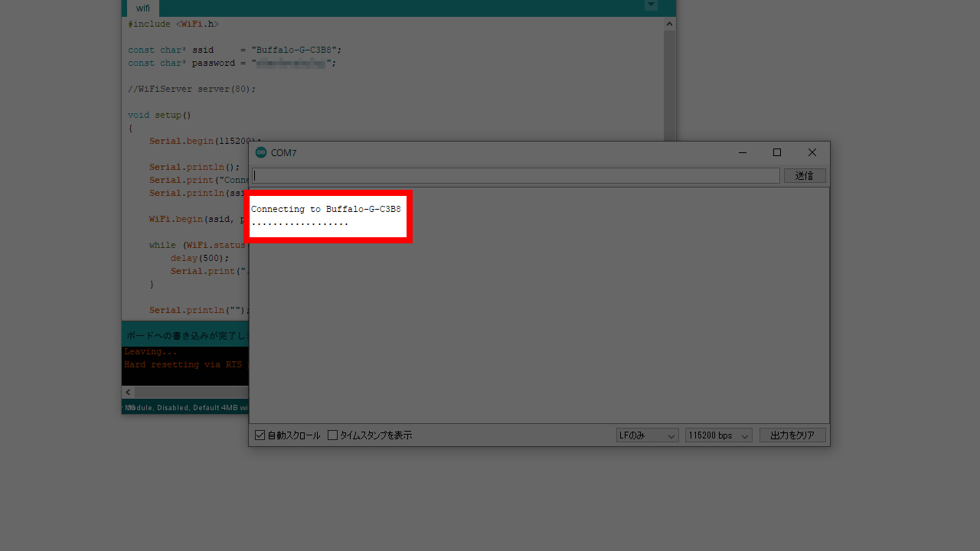
Task: Click the 送信 send button
Action: [x=804, y=176]
